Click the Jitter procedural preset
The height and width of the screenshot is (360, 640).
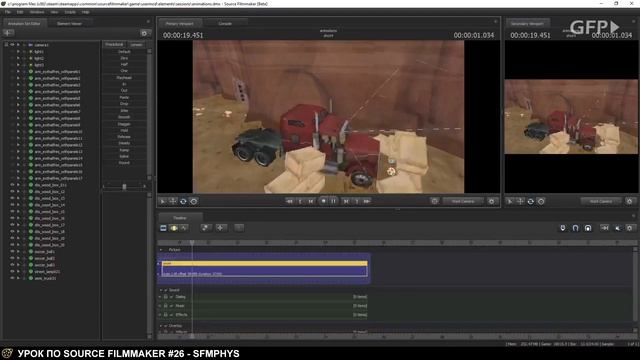[124, 111]
